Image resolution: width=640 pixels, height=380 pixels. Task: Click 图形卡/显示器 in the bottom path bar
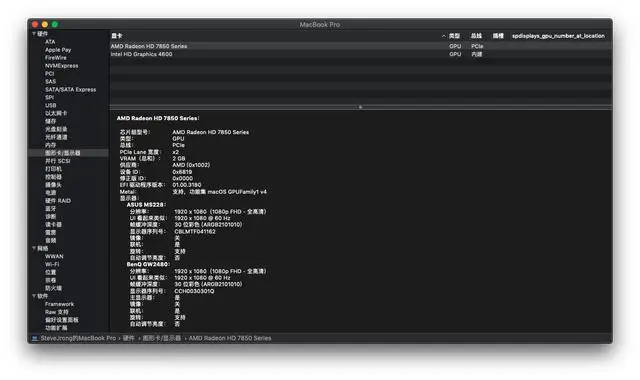[x=162, y=338]
